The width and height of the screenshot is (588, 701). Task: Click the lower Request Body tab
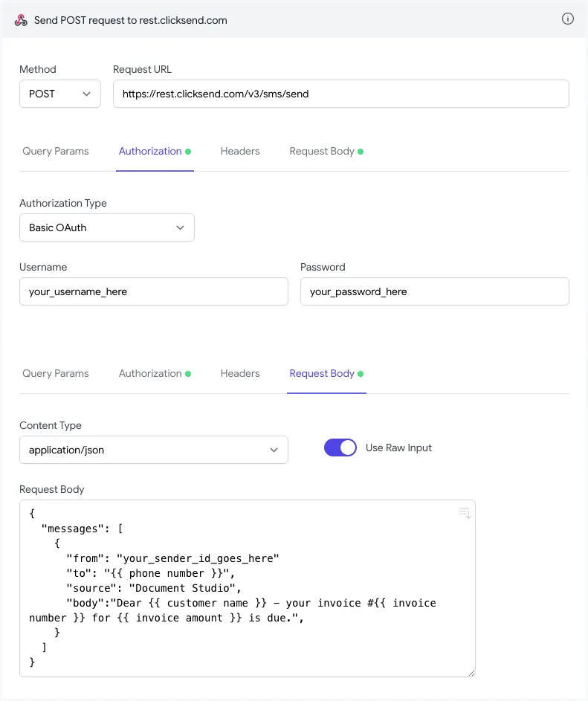coord(322,373)
